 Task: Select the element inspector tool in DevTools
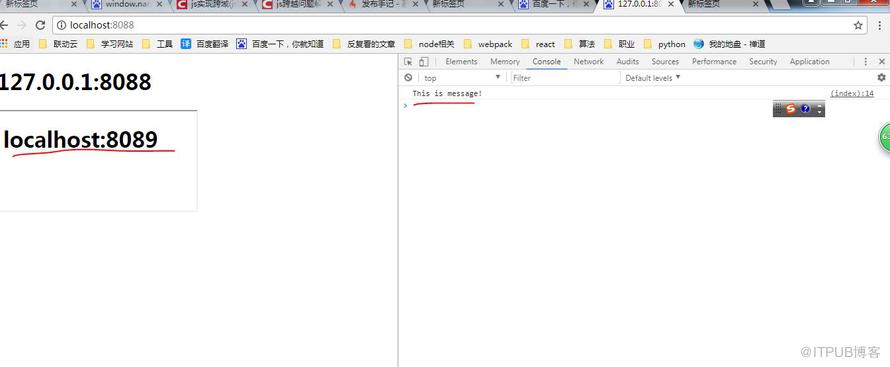pyautogui.click(x=408, y=62)
